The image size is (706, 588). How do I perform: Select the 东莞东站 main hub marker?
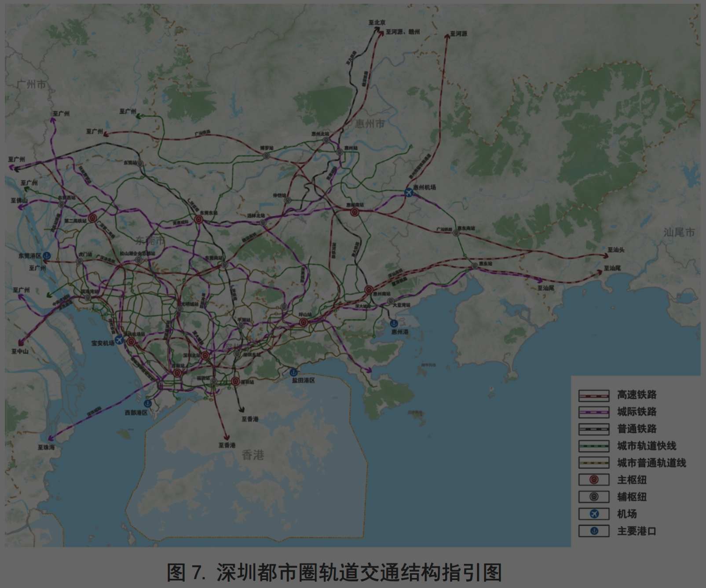[198, 219]
